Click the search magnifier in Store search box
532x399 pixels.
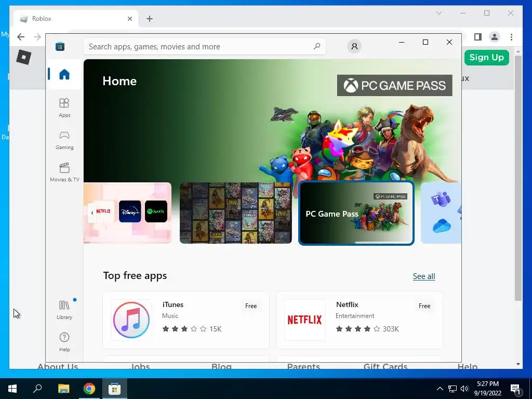316,46
